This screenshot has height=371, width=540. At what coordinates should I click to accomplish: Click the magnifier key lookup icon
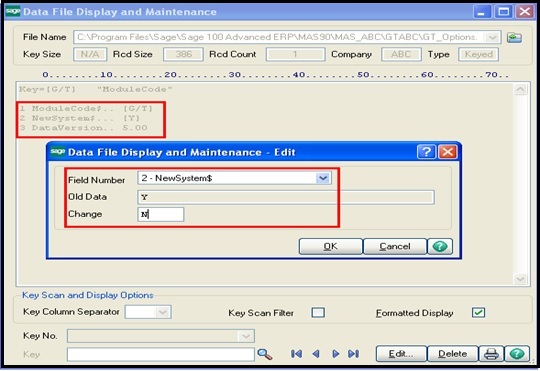coord(264,354)
